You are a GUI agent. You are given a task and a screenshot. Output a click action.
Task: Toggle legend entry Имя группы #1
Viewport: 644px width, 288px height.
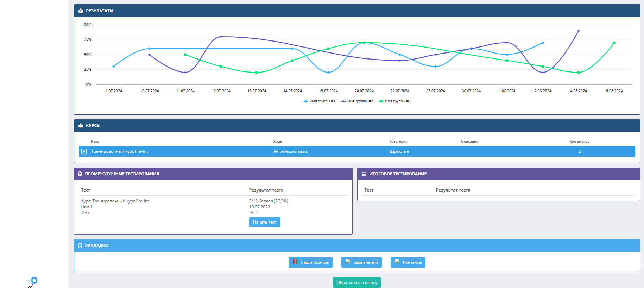319,101
